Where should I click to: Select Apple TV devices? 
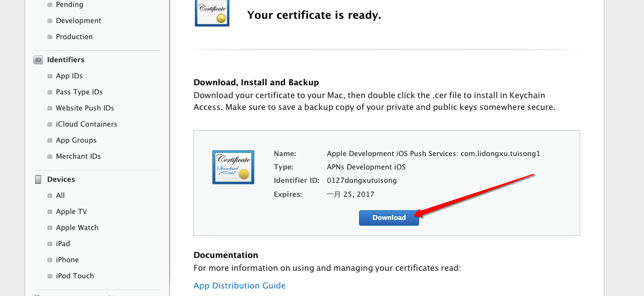pos(71,211)
